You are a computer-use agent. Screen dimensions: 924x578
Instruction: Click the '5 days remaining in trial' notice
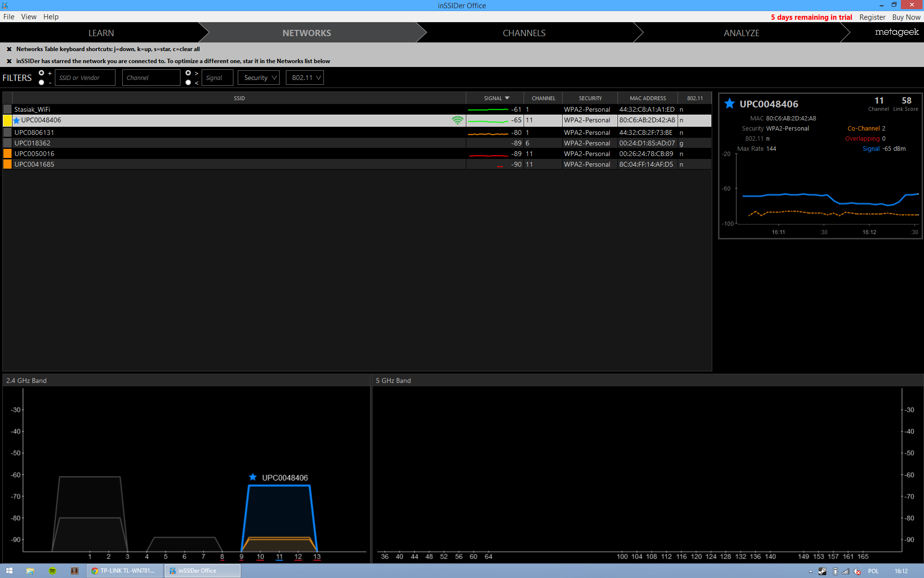point(811,17)
